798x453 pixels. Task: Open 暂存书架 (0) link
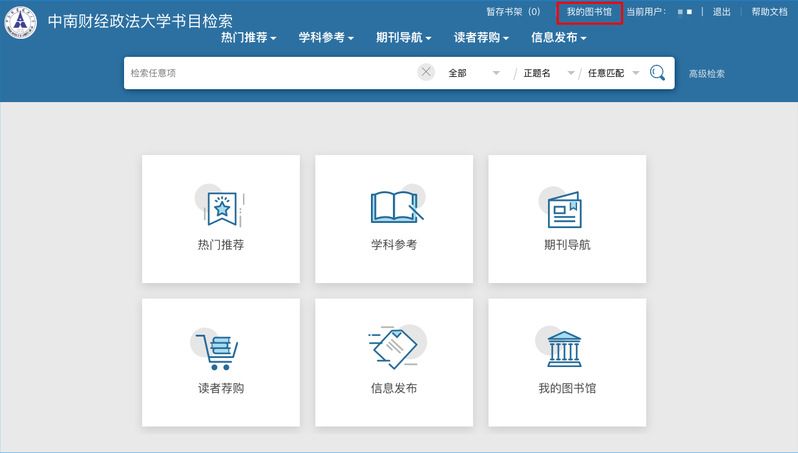(513, 12)
